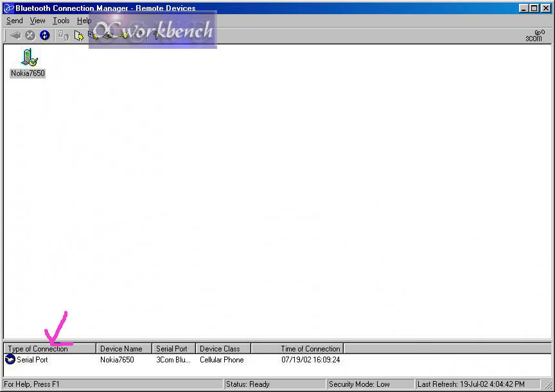The height and width of the screenshot is (392, 555).
Task: Click the Serial Port connection row icon
Action: point(10,359)
